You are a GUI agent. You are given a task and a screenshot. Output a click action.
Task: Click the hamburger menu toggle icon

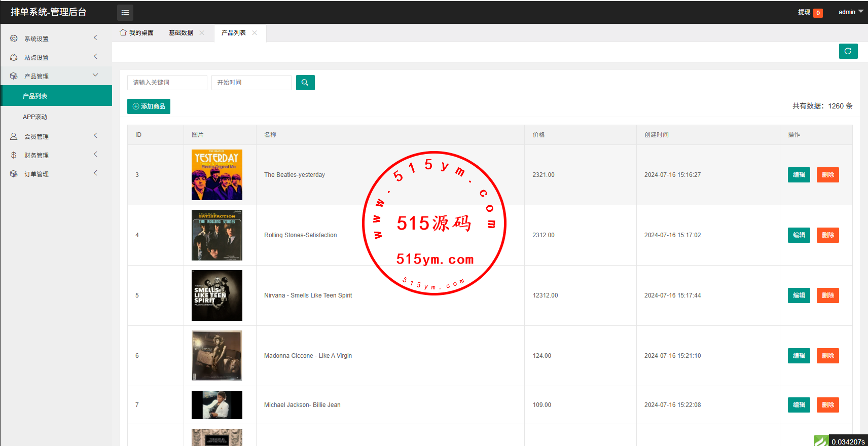tap(125, 12)
